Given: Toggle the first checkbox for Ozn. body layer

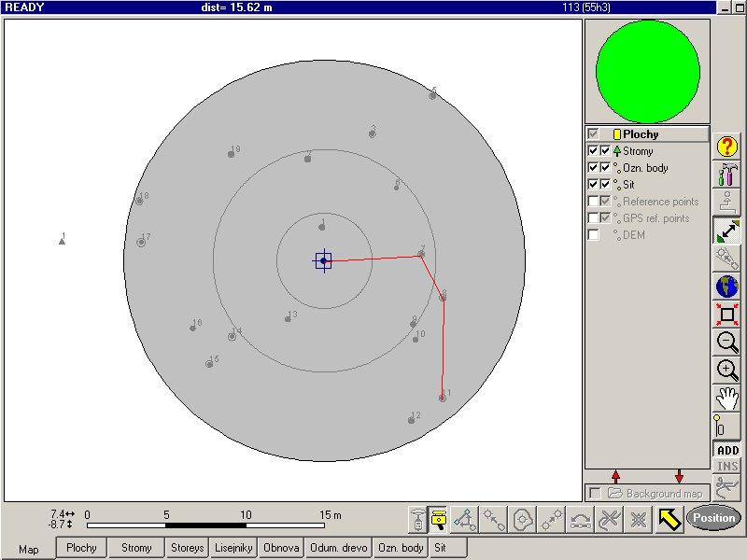Looking at the screenshot, I should (x=593, y=168).
